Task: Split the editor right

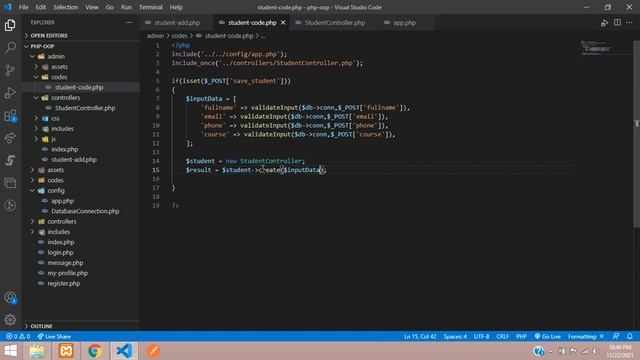Action: pyautogui.click(x=617, y=23)
